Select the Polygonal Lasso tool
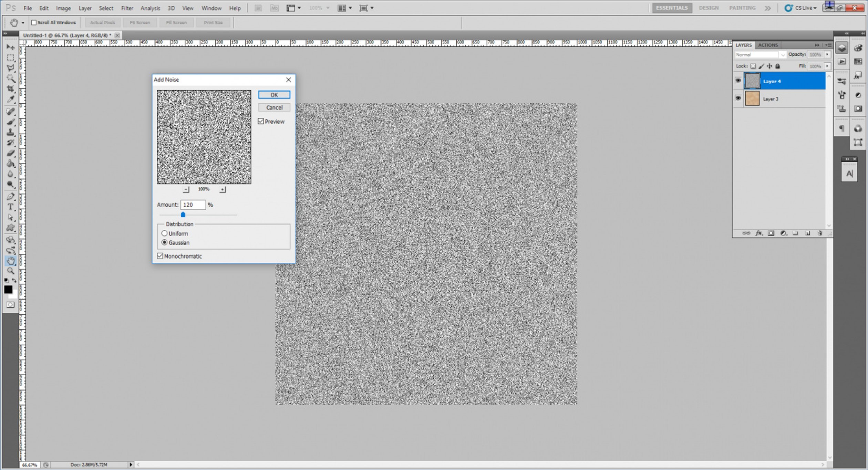The width and height of the screenshot is (868, 470). 11,68
